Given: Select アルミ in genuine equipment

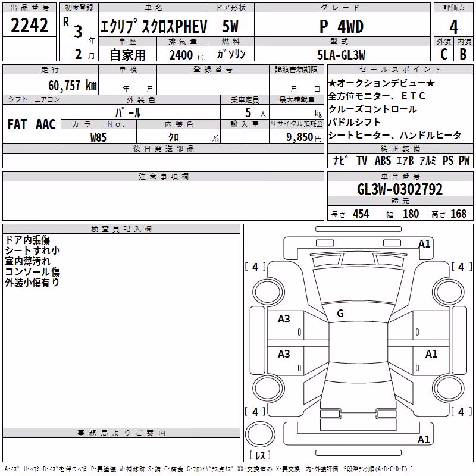Looking at the screenshot, I should point(428,161).
